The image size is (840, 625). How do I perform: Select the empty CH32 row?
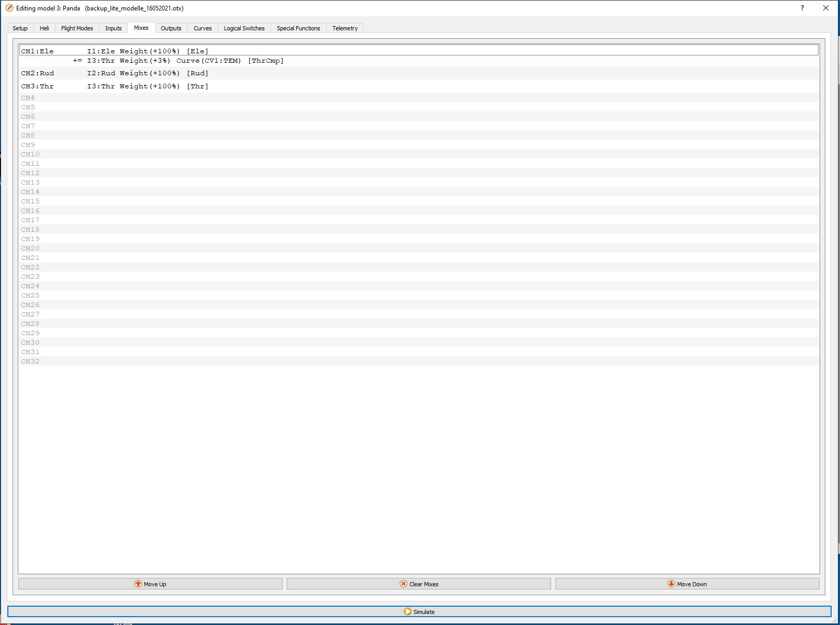pyautogui.click(x=419, y=361)
